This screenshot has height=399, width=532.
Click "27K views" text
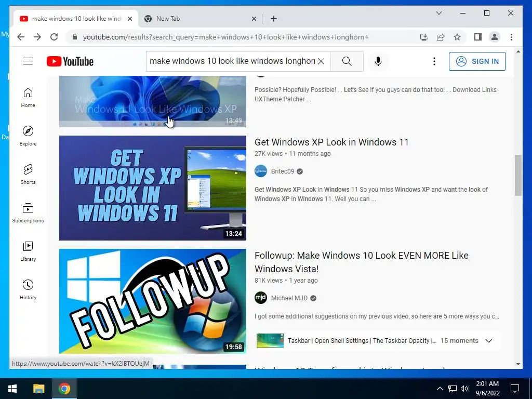(269, 154)
